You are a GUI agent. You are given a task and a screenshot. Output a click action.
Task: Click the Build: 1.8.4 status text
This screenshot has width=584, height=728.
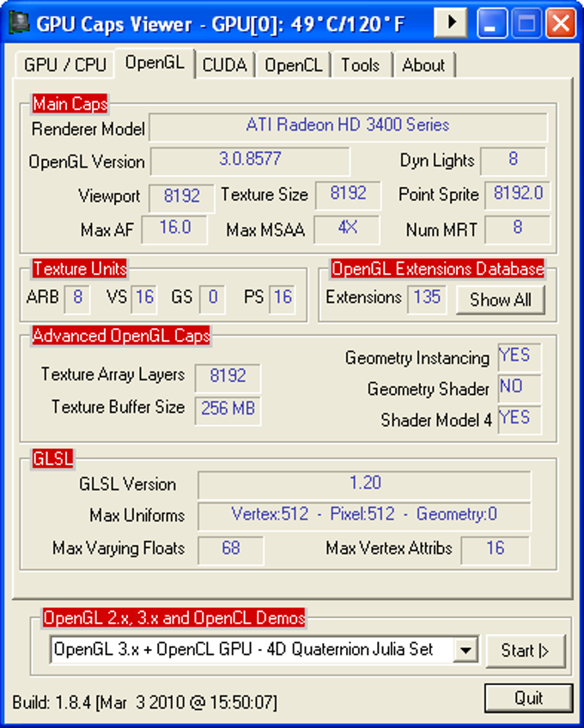pyautogui.click(x=145, y=702)
